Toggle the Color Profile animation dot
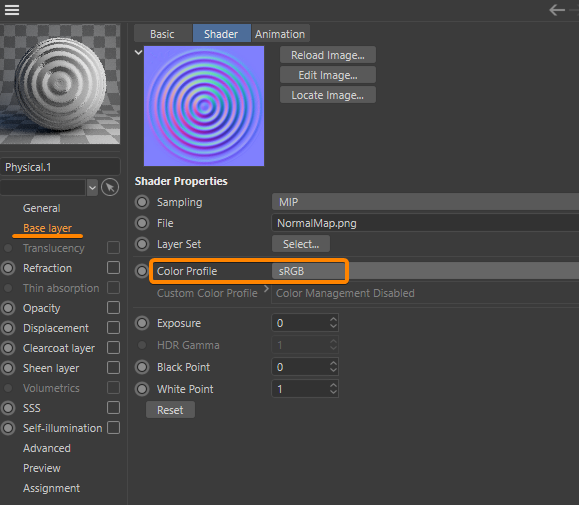This screenshot has height=505, width=579. (x=142, y=271)
